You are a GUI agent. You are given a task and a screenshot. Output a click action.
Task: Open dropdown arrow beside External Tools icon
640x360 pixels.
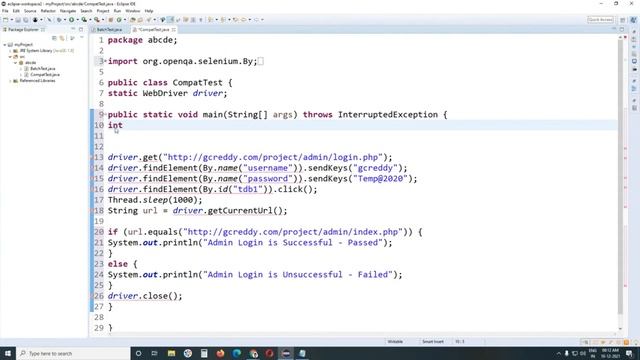[x=102, y=20]
